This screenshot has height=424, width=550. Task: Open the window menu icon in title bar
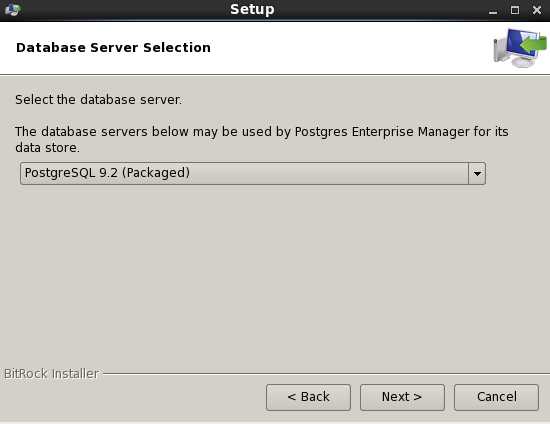(13, 9)
